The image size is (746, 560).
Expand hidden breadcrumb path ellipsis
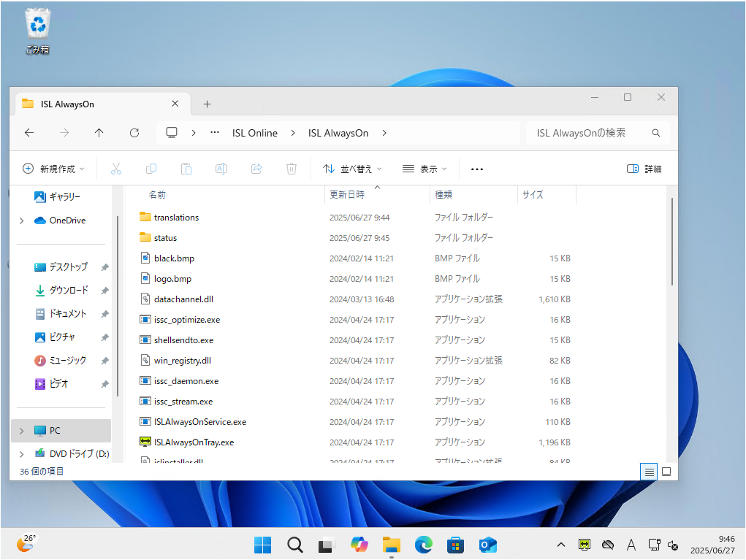coord(215,133)
